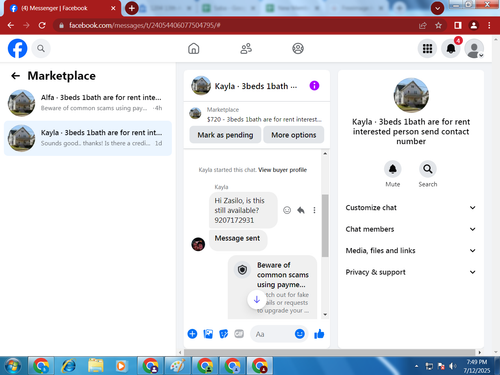Open Marketplace listing $720 3beds 1bath

pos(256,114)
